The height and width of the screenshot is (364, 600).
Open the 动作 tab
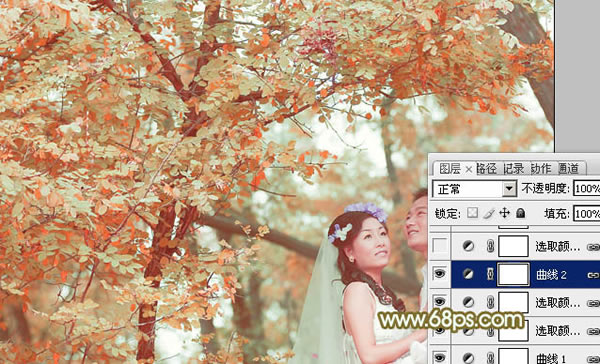[x=541, y=168]
